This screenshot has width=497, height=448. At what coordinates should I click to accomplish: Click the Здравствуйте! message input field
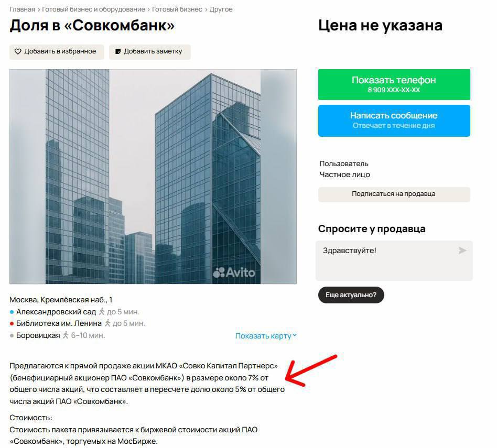point(394,260)
